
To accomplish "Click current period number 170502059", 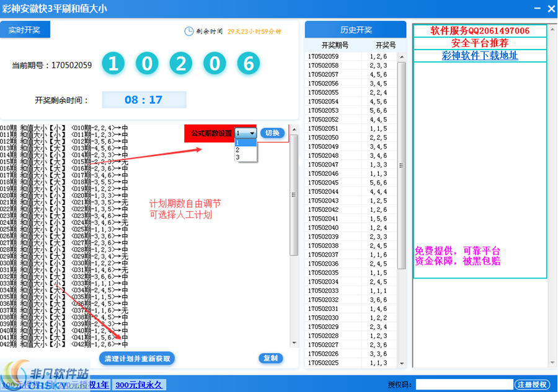I will (x=71, y=66).
